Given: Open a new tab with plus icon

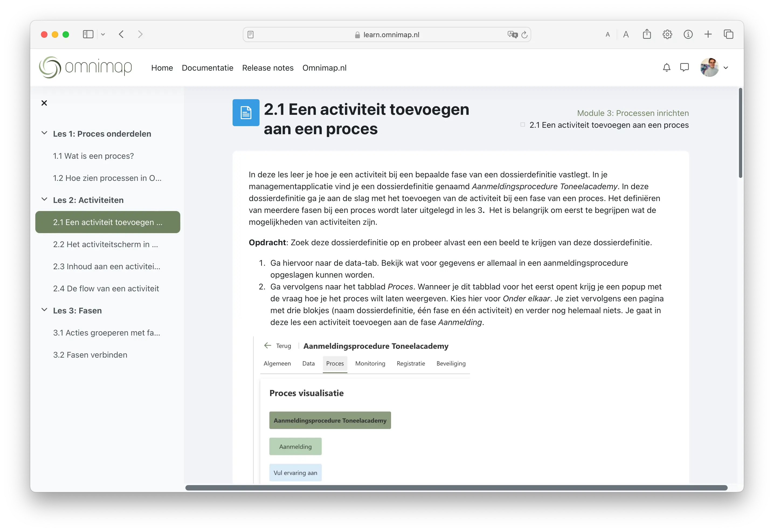Looking at the screenshot, I should [708, 34].
